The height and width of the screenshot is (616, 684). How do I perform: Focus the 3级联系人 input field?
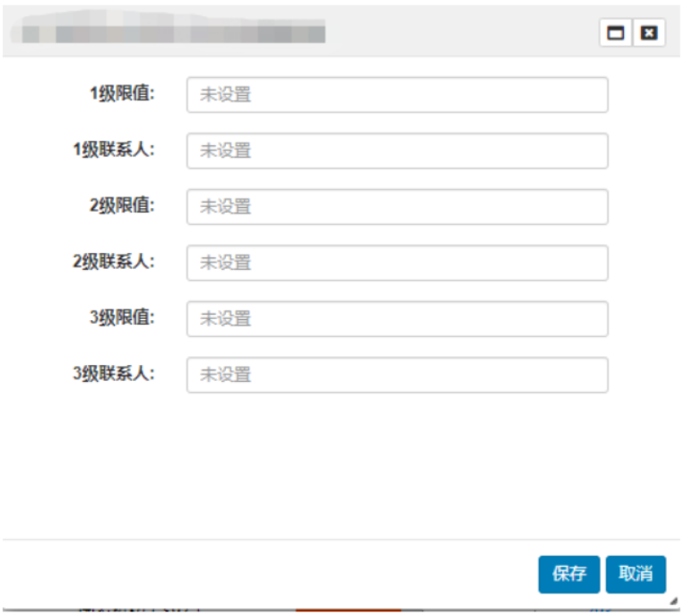(397, 375)
